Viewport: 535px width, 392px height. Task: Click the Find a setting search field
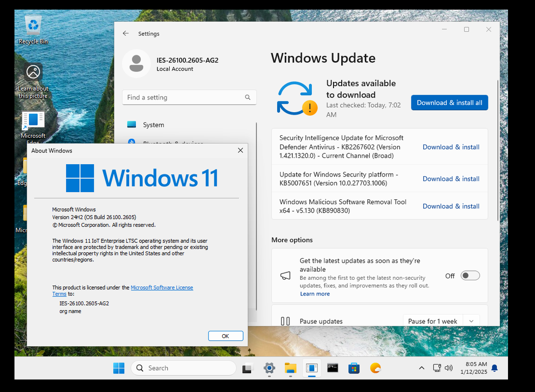tap(189, 97)
